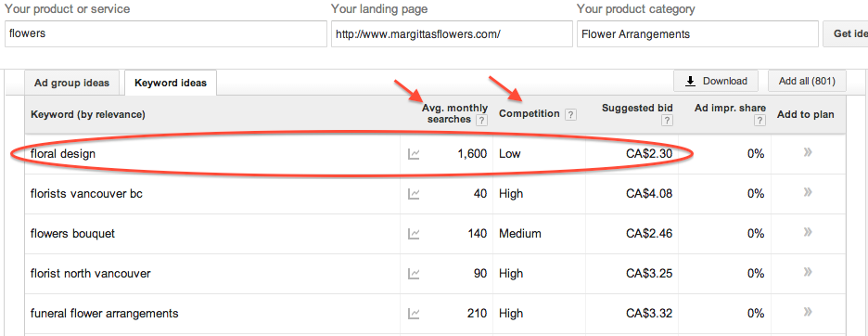This screenshot has width=868, height=336.
Task: Open trend chart icon for florist north vancouver
Action: tap(414, 274)
